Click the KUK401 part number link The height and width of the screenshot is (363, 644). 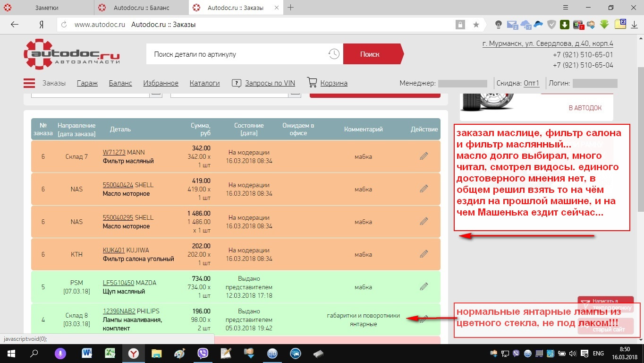point(113,250)
